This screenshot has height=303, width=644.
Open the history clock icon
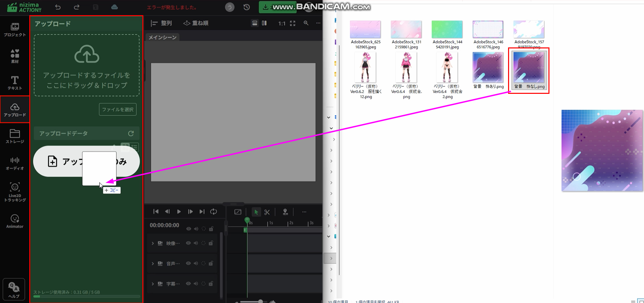[247, 7]
